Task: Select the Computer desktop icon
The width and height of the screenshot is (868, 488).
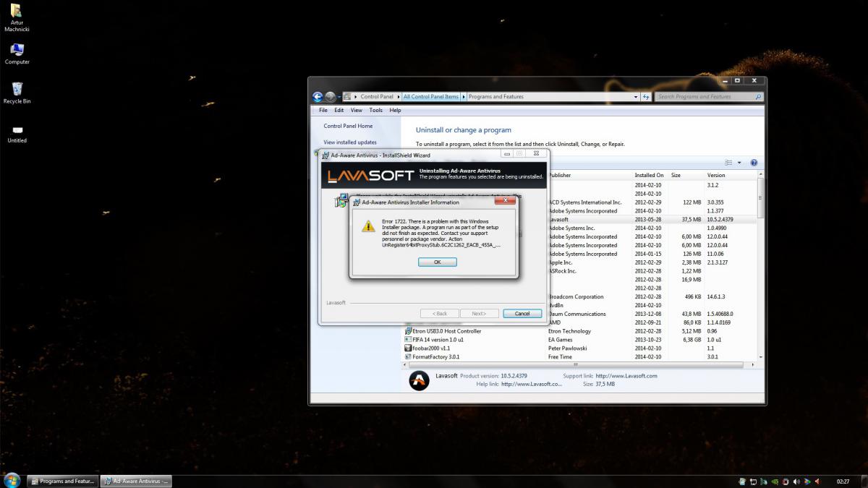Action: click(17, 53)
